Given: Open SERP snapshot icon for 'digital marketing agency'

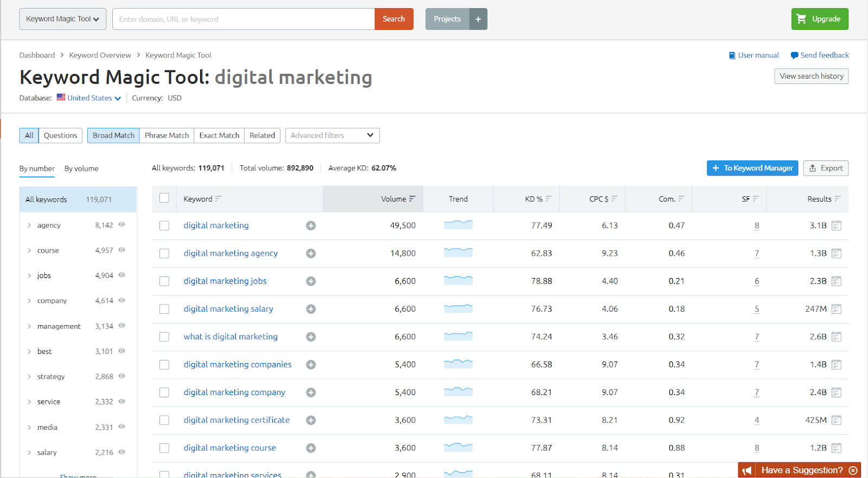Looking at the screenshot, I should [x=837, y=254].
